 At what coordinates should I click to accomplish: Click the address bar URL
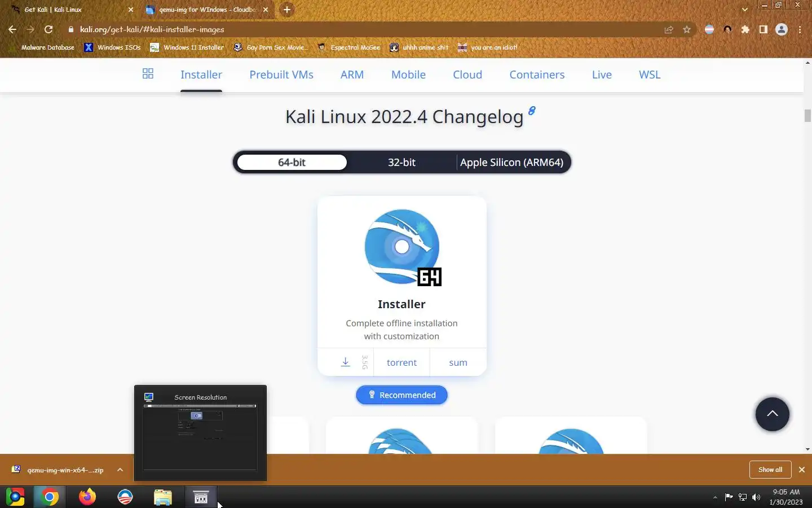pyautogui.click(x=152, y=29)
